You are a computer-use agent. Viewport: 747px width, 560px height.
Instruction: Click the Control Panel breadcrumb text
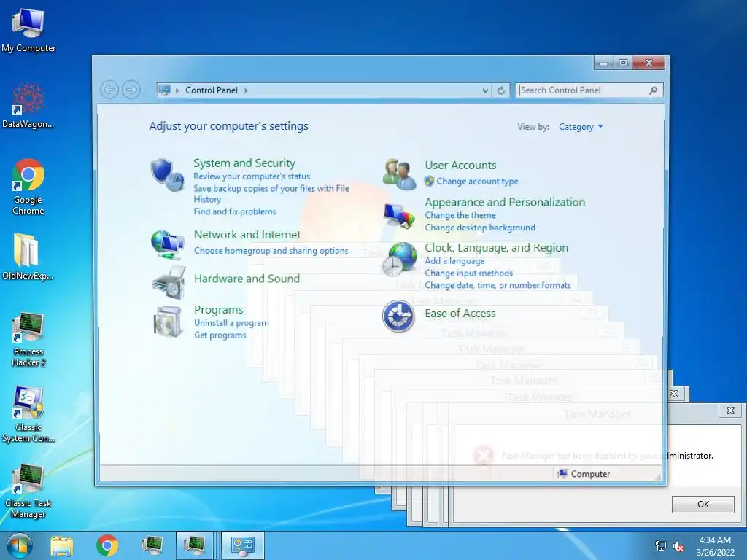pyautogui.click(x=211, y=90)
